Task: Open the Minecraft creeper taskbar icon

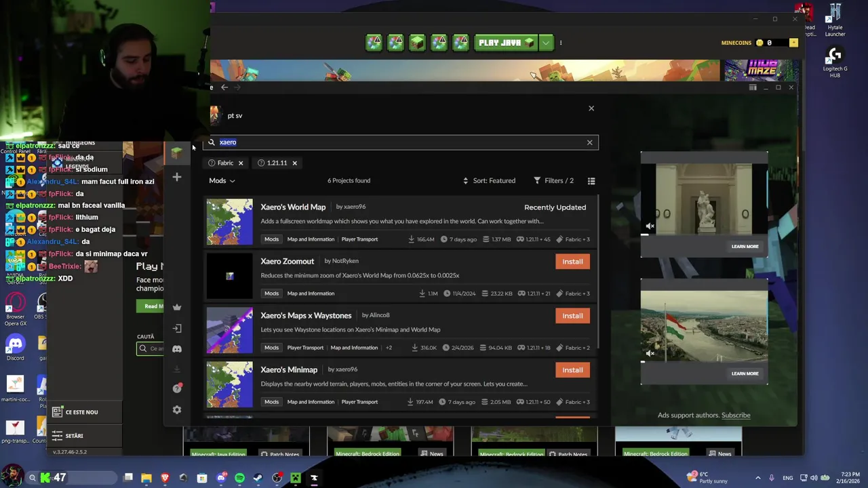Action: 295,478
